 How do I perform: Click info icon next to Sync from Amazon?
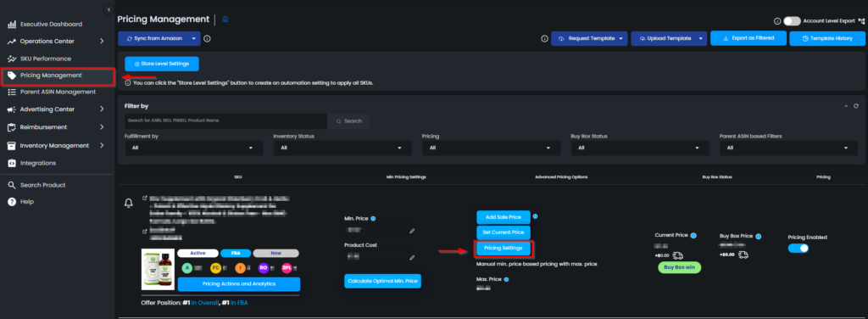207,39
